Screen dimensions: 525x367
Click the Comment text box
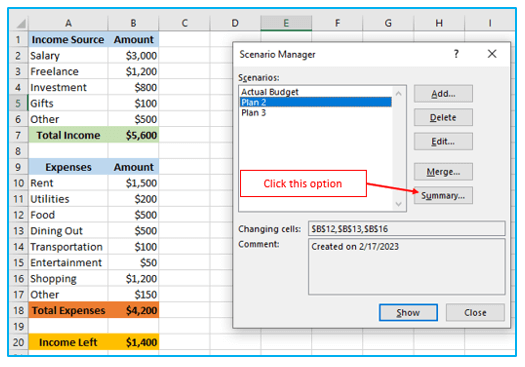click(x=406, y=267)
